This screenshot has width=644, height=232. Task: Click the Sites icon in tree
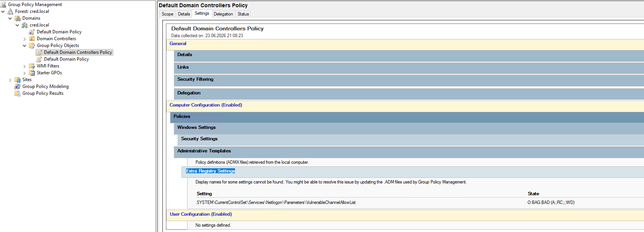[17, 80]
